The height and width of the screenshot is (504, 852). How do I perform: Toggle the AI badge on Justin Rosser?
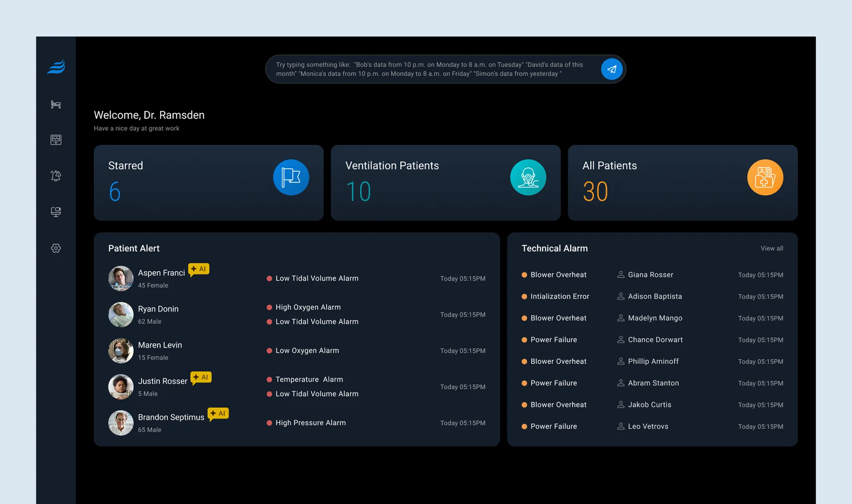click(x=201, y=377)
